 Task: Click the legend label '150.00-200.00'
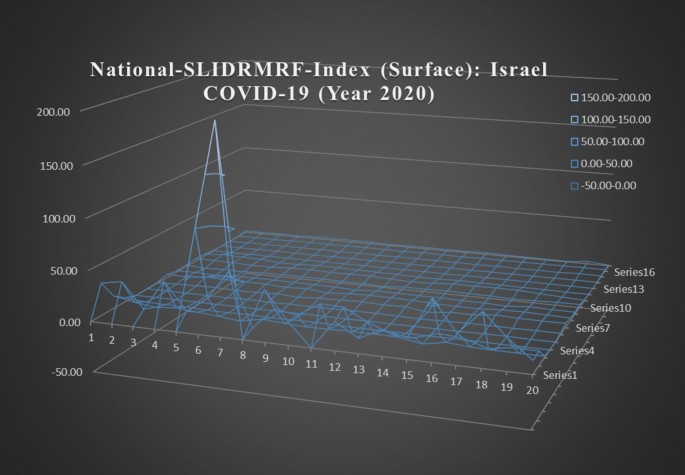click(616, 97)
